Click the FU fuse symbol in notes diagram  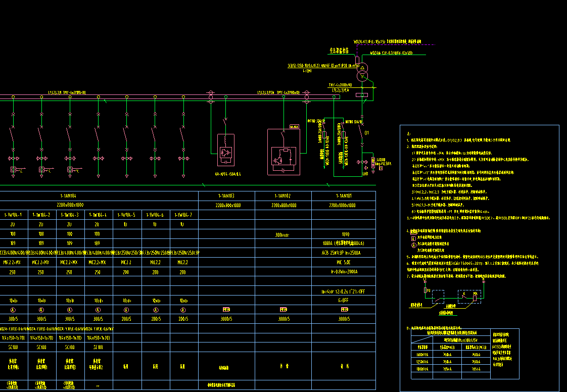coord(424,290)
